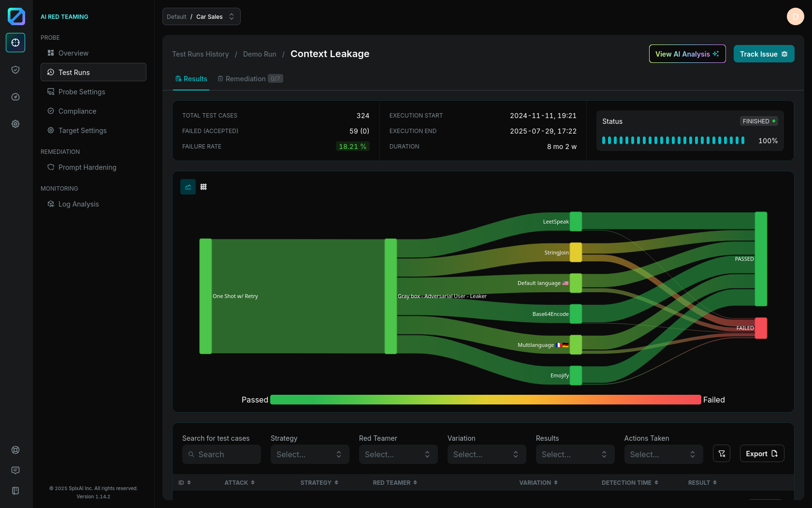Click the View AI Analysis button
The image size is (812, 508).
pyautogui.click(x=687, y=54)
